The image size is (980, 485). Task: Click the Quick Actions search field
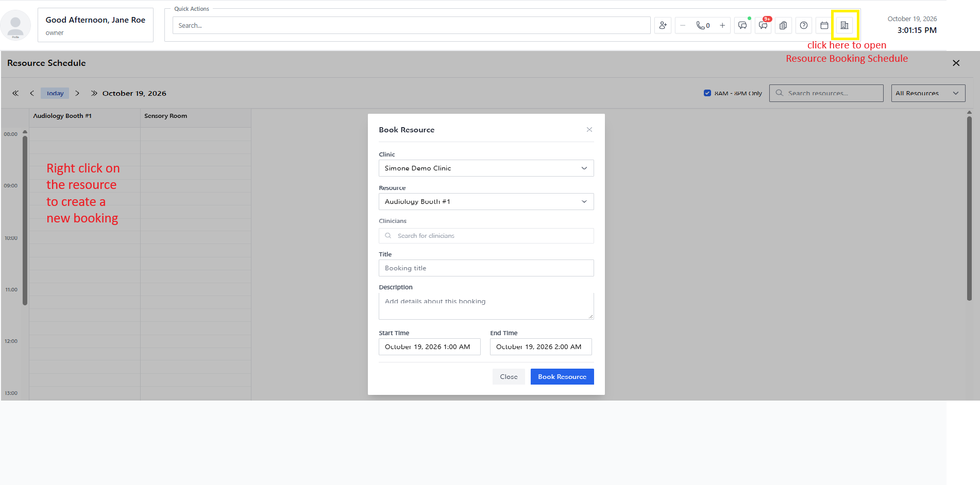[x=412, y=25]
